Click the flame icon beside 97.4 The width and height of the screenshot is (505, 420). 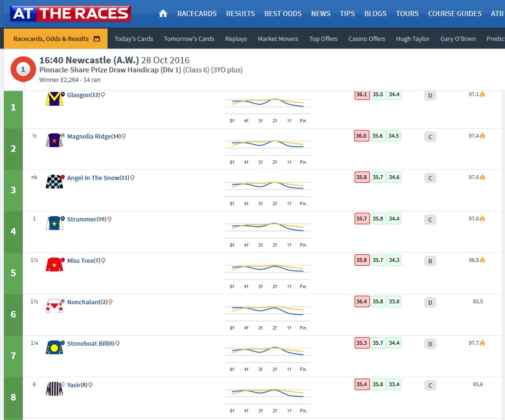click(482, 136)
